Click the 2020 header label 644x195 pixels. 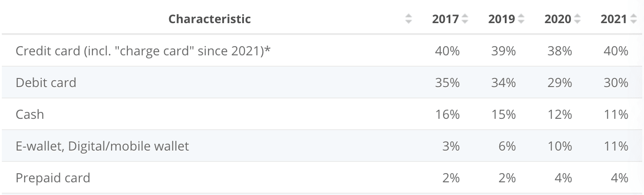[558, 19]
